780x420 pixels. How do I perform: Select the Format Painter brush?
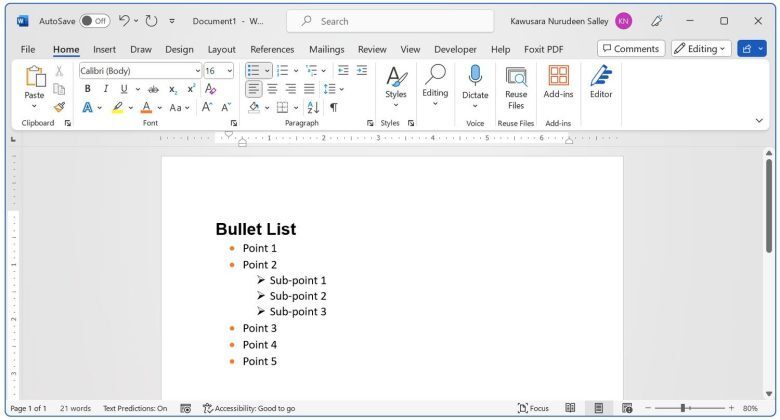click(x=59, y=107)
